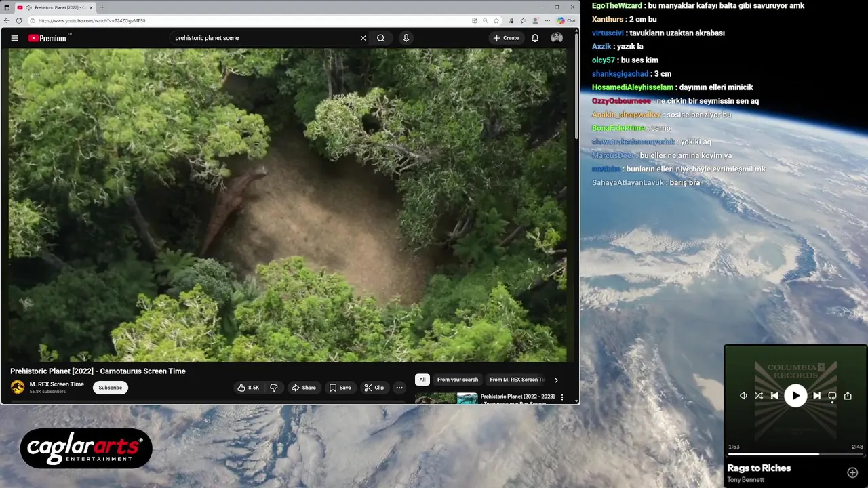Share the track from music widget
Image resolution: width=868 pixels, height=488 pixels.
848,396
